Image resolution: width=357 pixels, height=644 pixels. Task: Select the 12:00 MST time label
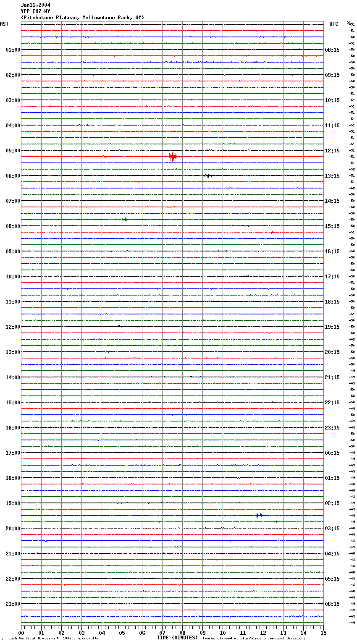click(13, 327)
